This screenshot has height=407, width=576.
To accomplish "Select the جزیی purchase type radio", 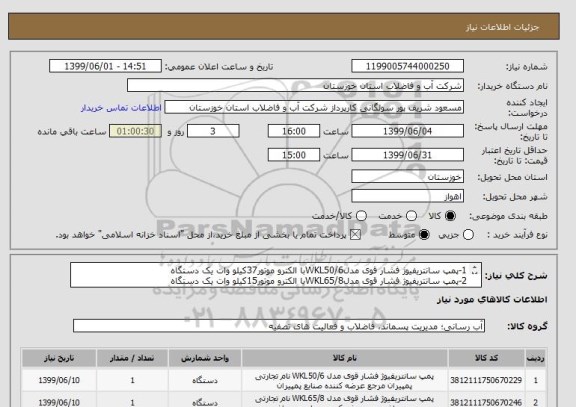I will point(468,235).
